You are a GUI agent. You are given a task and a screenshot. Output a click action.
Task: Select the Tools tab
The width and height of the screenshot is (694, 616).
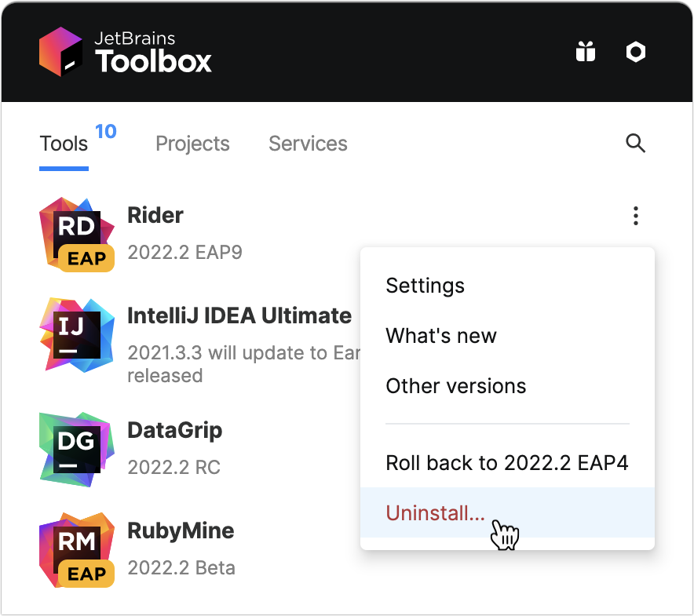63,144
